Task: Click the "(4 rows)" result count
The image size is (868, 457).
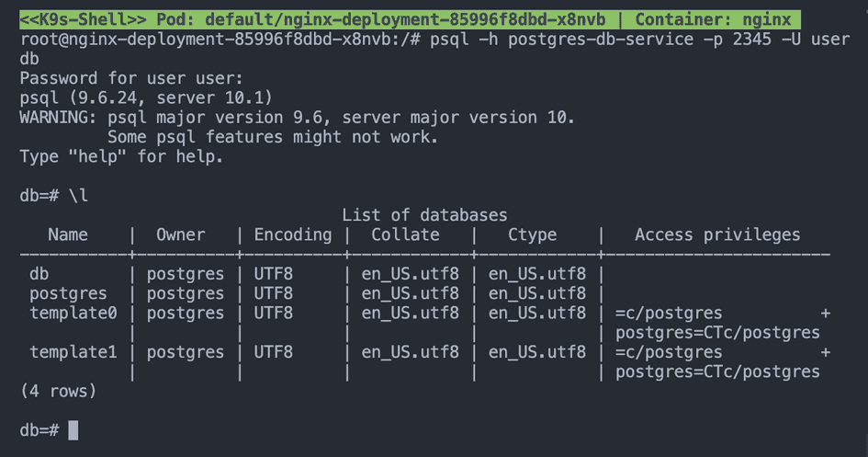Action: [58, 391]
